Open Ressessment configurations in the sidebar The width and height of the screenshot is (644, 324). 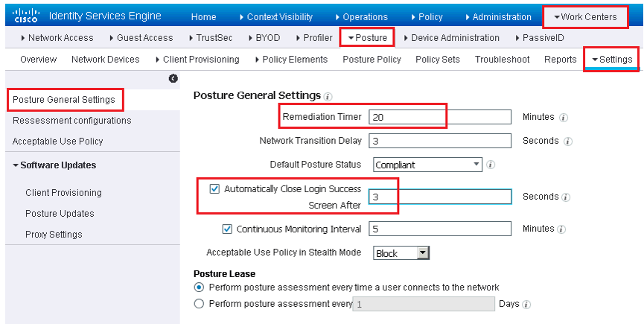click(x=72, y=121)
